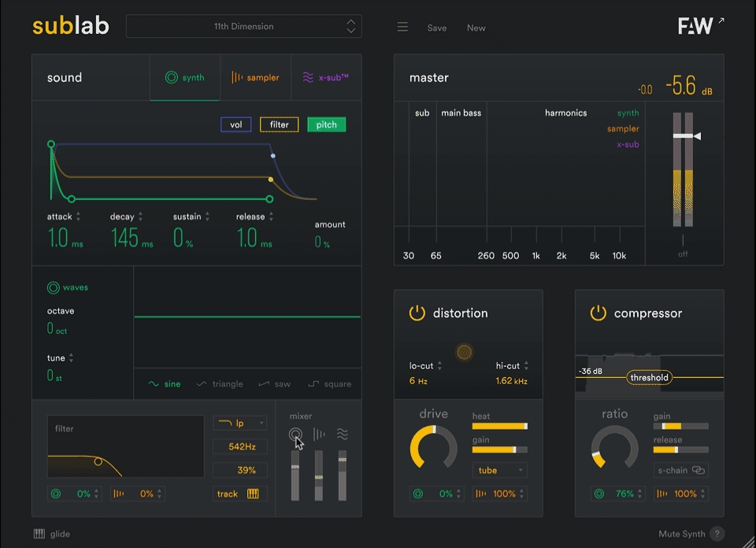Click the distortion drive knob
756x548 pixels.
[433, 448]
